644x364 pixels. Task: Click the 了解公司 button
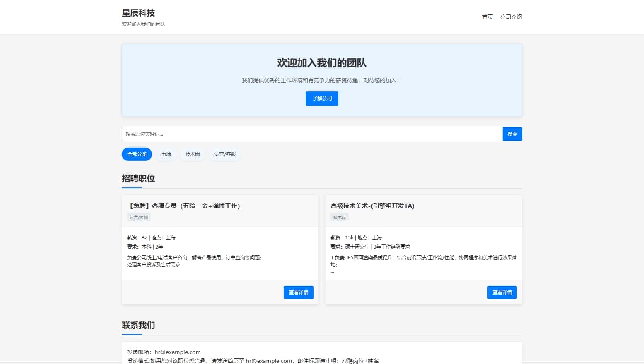coord(322,98)
